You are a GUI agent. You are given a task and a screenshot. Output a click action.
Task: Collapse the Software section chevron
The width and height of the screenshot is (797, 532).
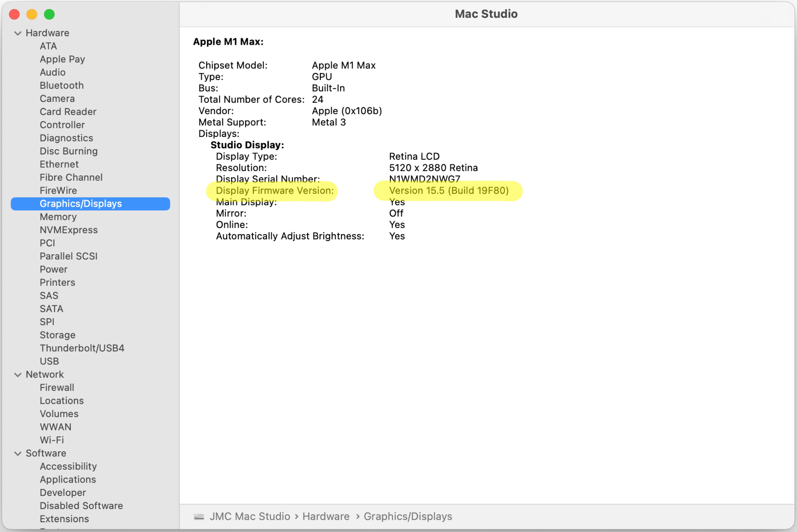click(18, 453)
